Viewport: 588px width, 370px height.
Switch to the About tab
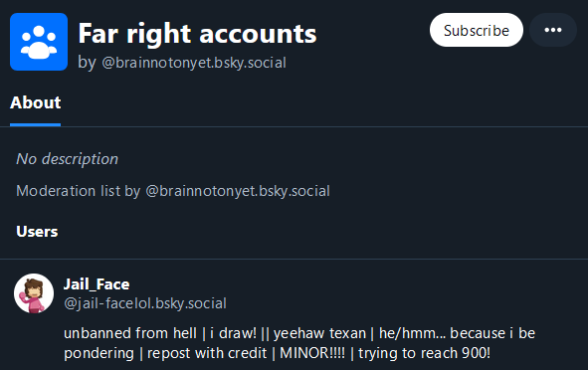pos(35,102)
